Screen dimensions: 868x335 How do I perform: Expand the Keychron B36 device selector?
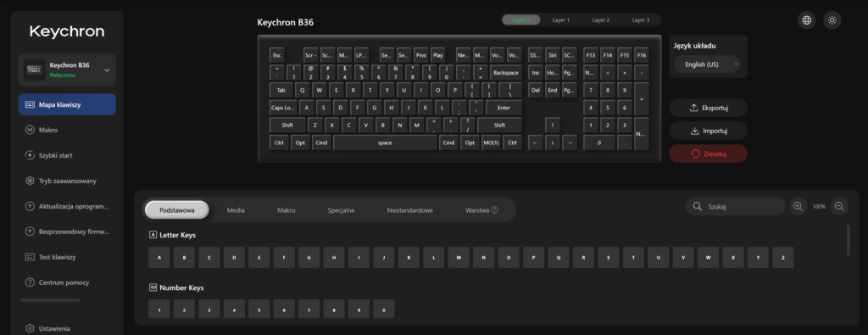pos(67,70)
